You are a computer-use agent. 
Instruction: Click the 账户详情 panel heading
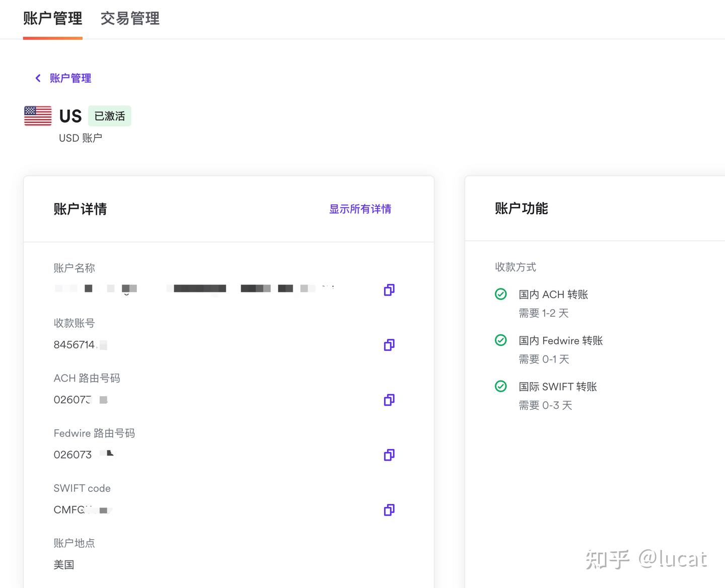[x=80, y=209]
